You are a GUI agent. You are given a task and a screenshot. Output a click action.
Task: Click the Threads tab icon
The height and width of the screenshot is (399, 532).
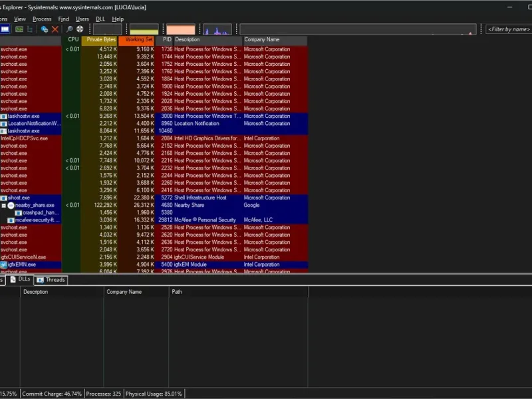[41, 280]
